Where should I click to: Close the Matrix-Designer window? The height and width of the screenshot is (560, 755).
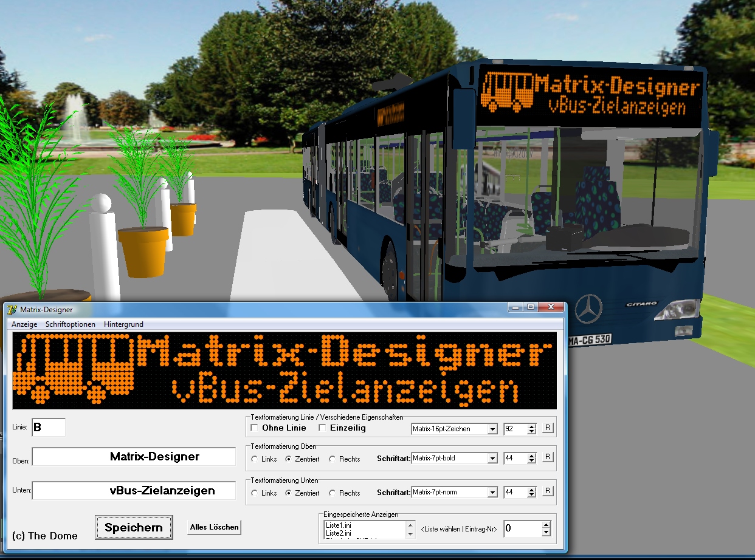[x=551, y=307]
